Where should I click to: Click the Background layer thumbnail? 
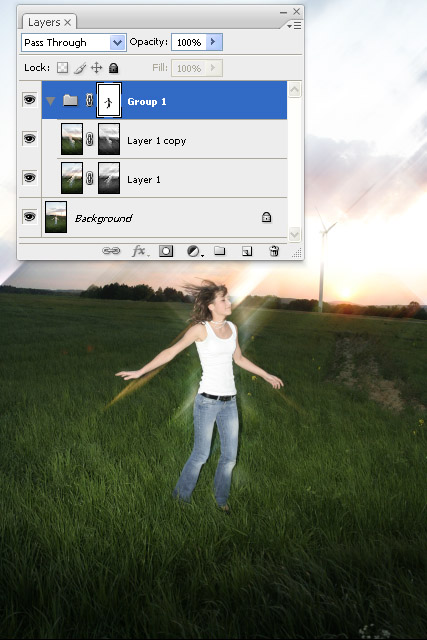[x=56, y=217]
